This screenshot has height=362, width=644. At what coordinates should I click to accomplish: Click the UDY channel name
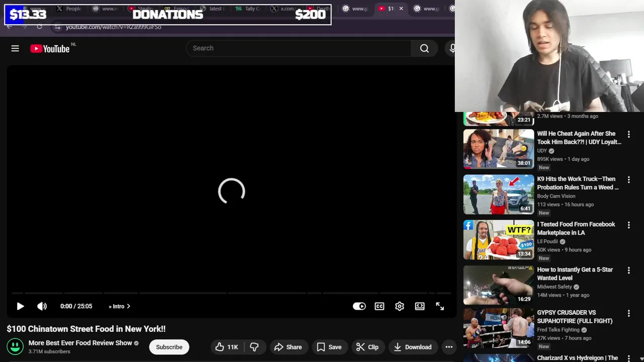pyautogui.click(x=542, y=151)
